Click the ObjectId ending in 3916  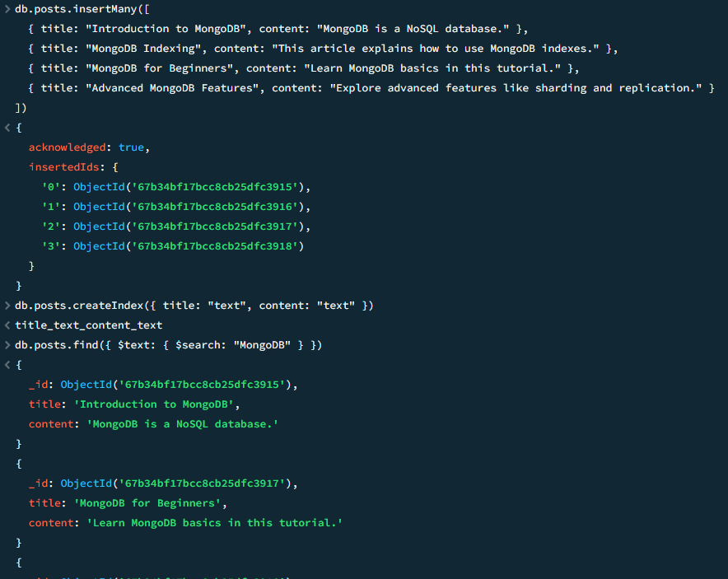[191, 207]
